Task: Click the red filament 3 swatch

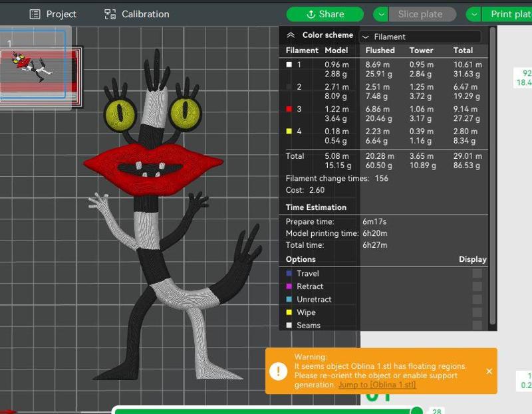Action: pos(289,109)
